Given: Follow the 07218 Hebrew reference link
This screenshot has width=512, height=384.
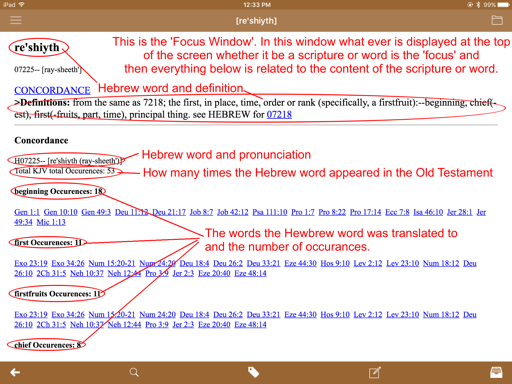Looking at the screenshot, I should tap(279, 114).
